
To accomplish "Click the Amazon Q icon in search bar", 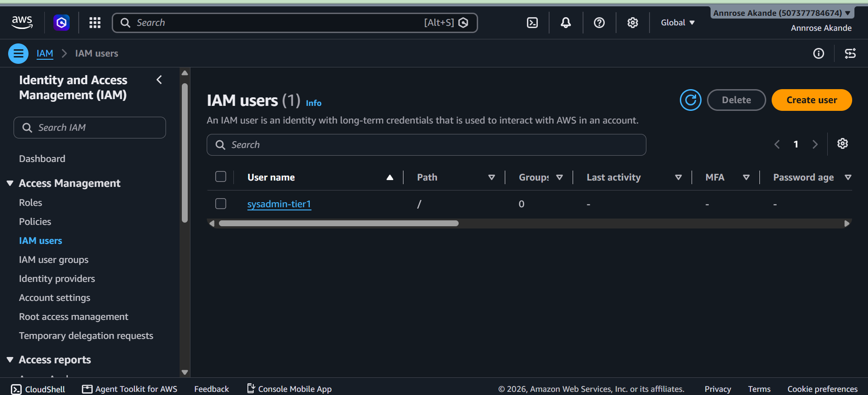I will pos(464,23).
